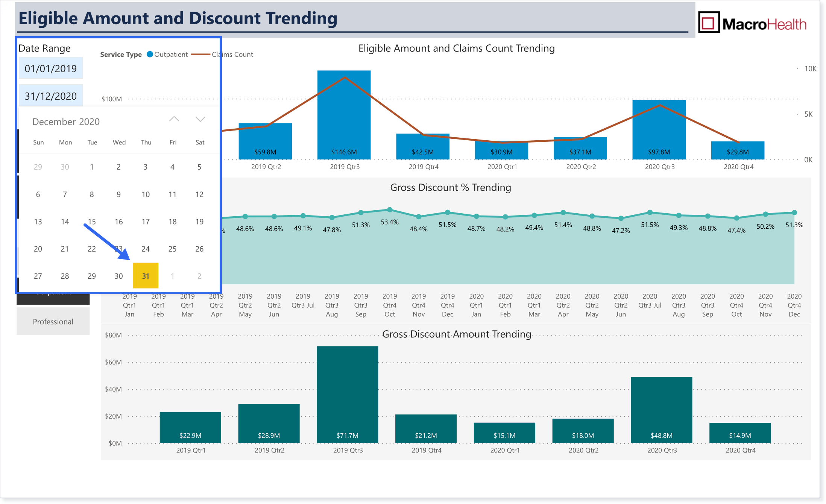Open the start date field 01/01/2019

pos(51,68)
